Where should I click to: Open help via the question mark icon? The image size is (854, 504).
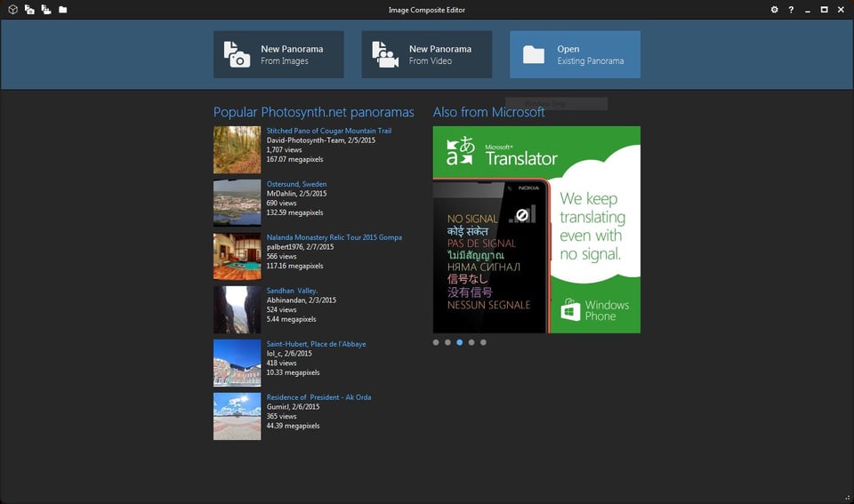tap(791, 10)
